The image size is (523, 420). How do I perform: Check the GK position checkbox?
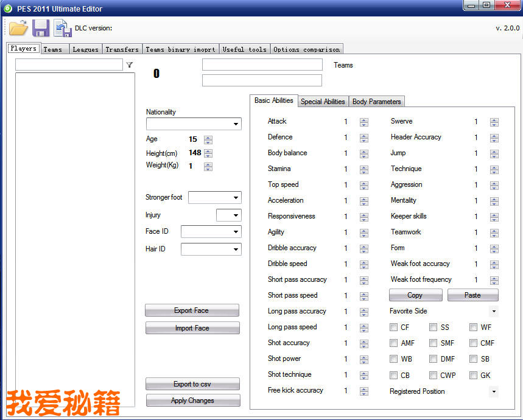point(473,376)
